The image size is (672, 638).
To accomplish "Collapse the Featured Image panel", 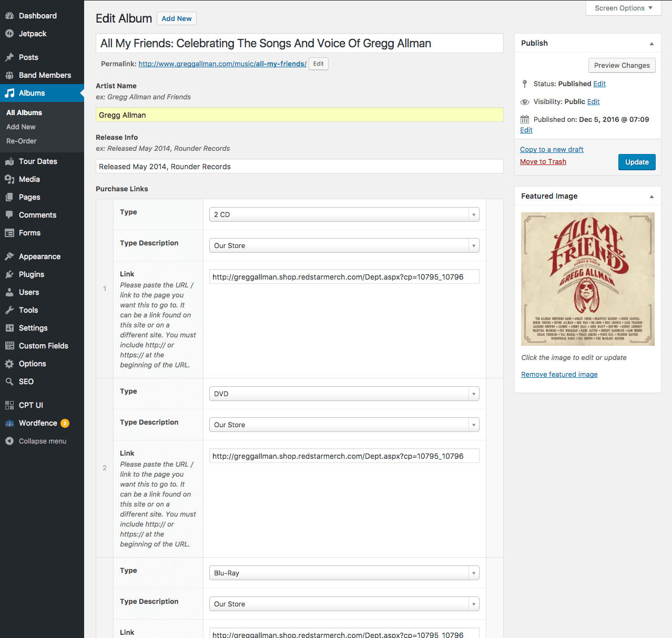I will point(651,197).
